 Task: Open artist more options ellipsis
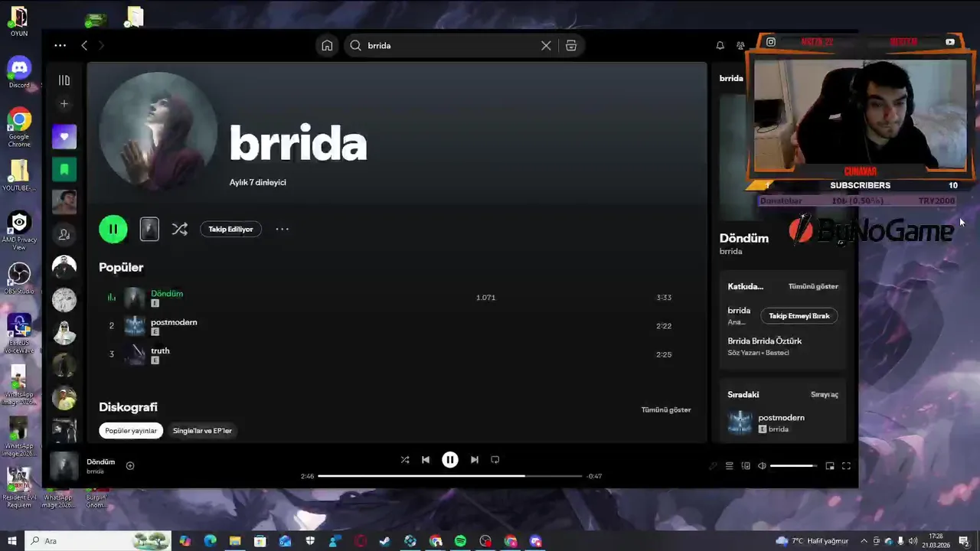point(282,229)
